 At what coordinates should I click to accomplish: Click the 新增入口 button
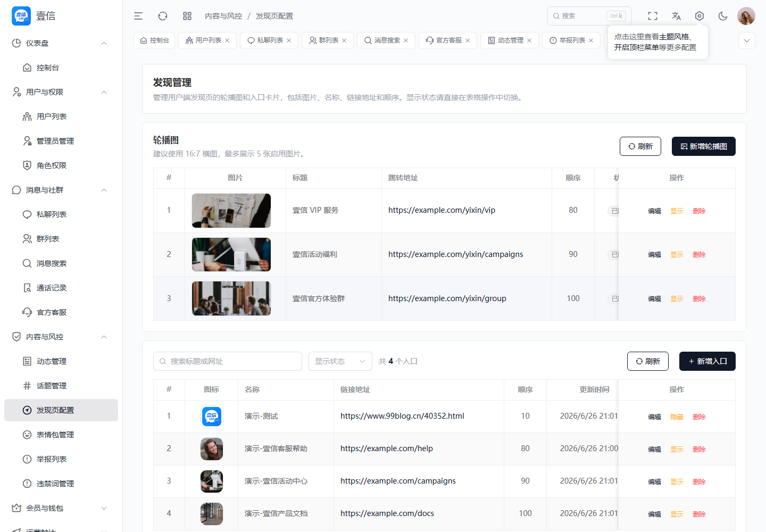point(707,361)
